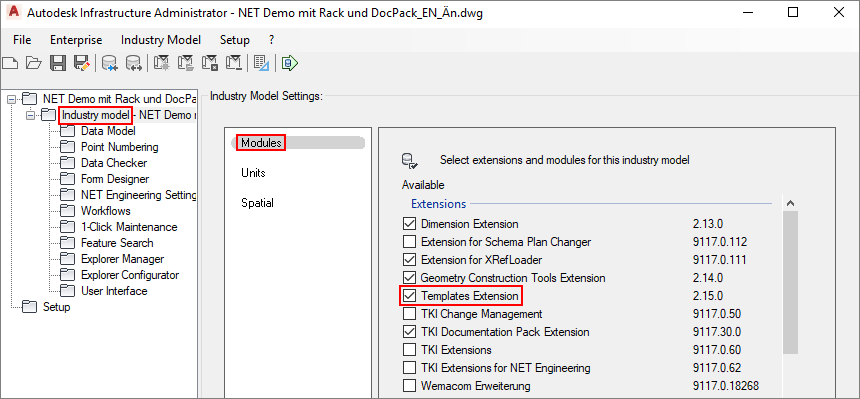Click database checkmark icon beside Select extensions
This screenshot has height=399, width=860.
[x=410, y=161]
